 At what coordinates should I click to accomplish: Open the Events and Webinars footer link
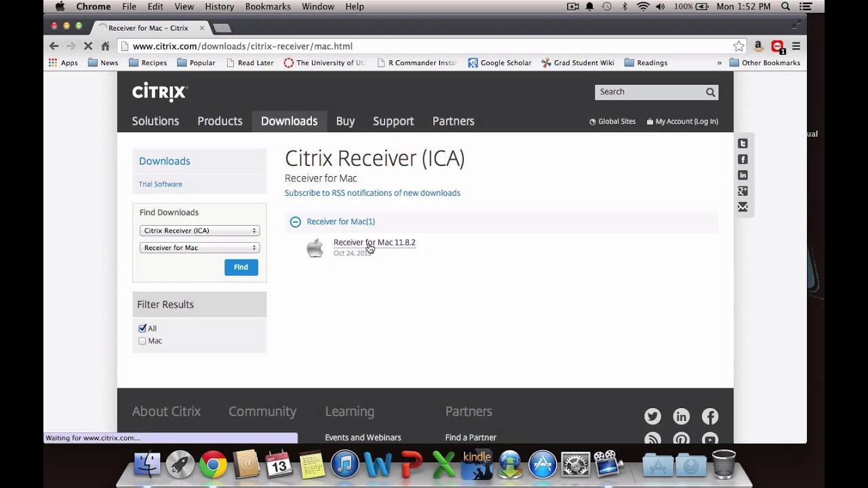363,438
